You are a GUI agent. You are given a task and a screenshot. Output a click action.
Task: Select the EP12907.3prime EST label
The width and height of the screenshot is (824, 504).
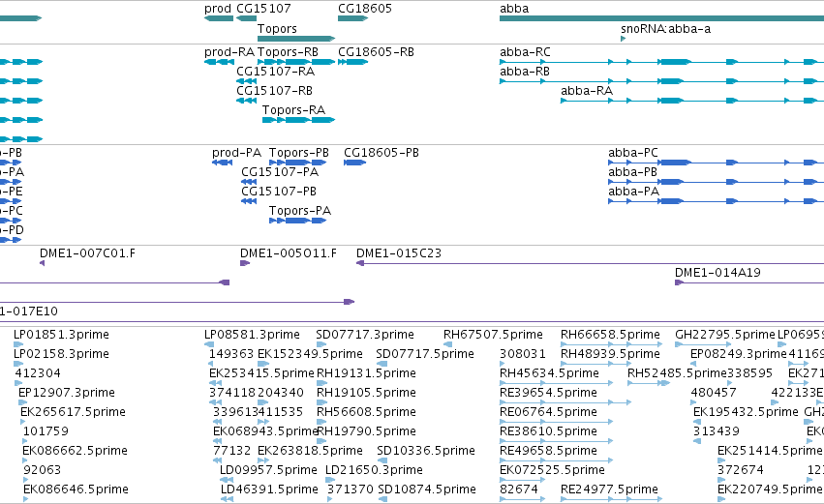coord(66,393)
